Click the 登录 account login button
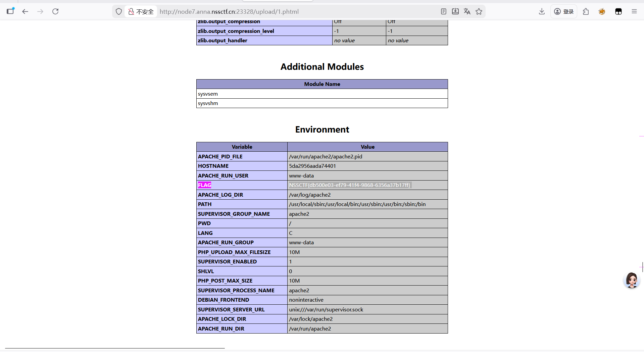 click(564, 11)
